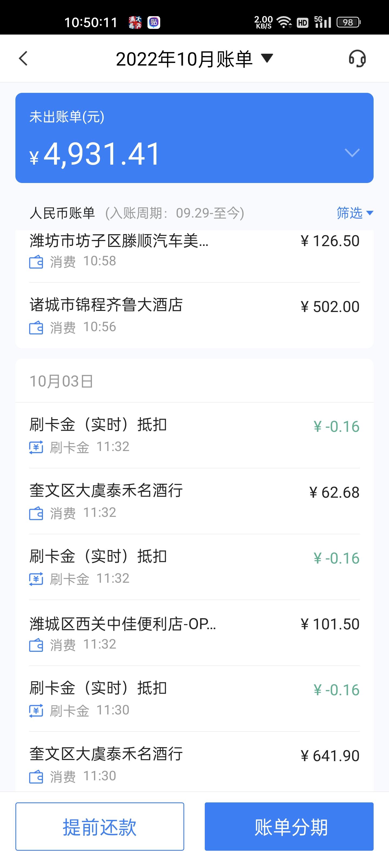Expand the 未出账单 amount chevron
This screenshot has width=389, height=868.
click(x=352, y=153)
